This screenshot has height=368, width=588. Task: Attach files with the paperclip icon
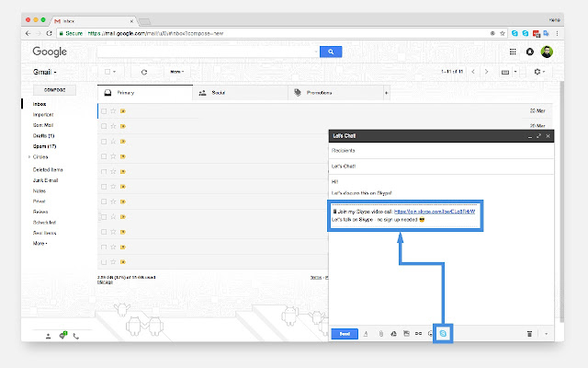coord(380,333)
